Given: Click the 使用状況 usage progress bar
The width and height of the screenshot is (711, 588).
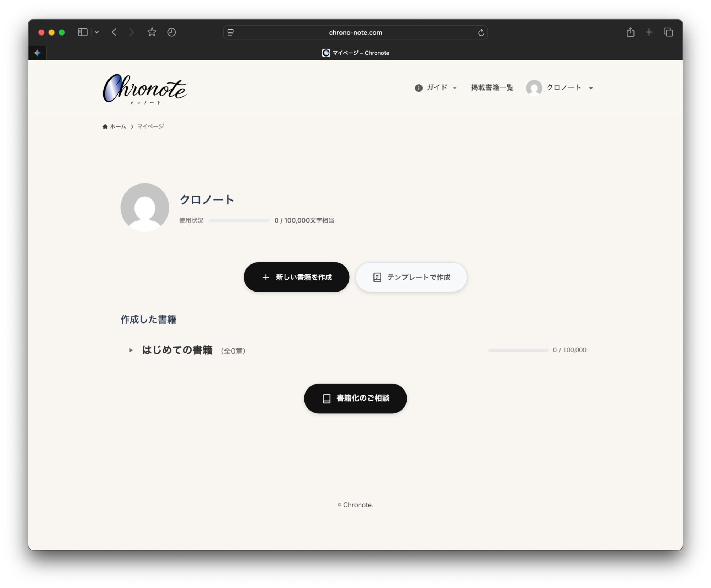Looking at the screenshot, I should [238, 220].
